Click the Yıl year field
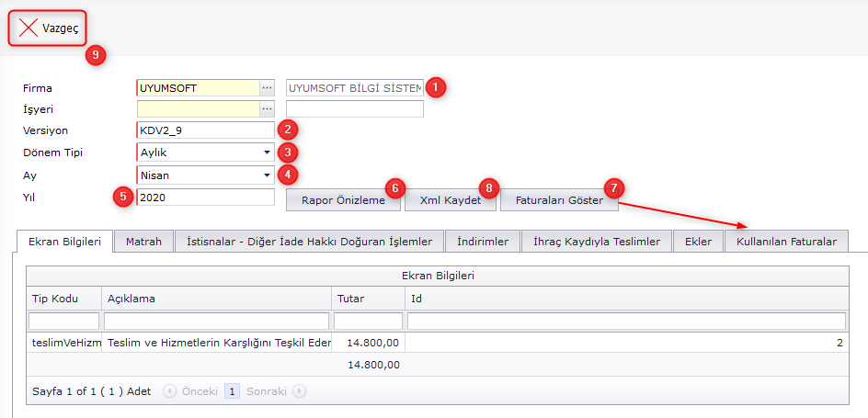 [205, 198]
